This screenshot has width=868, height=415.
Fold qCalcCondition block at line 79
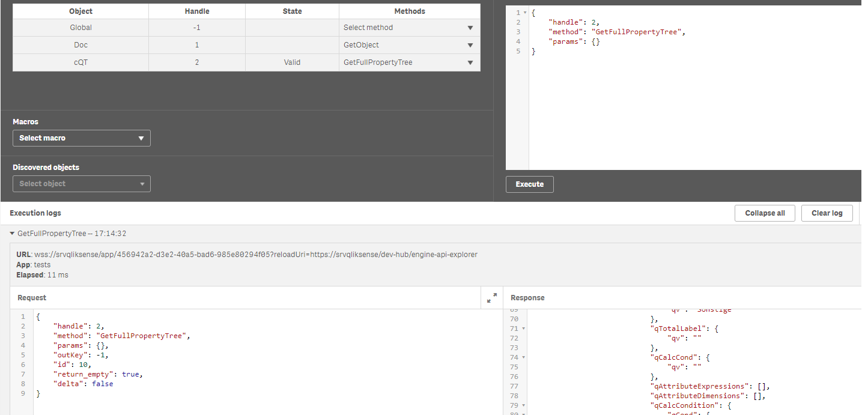click(x=523, y=405)
